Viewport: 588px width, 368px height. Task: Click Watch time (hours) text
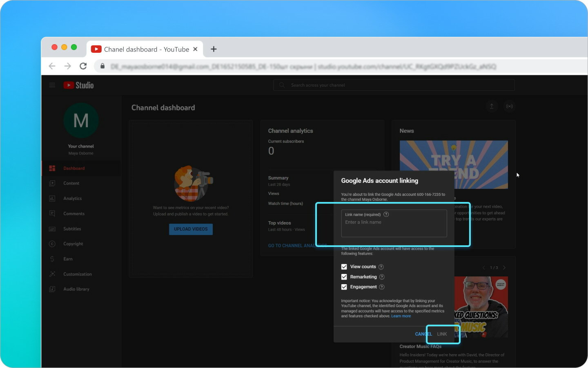[x=285, y=204]
